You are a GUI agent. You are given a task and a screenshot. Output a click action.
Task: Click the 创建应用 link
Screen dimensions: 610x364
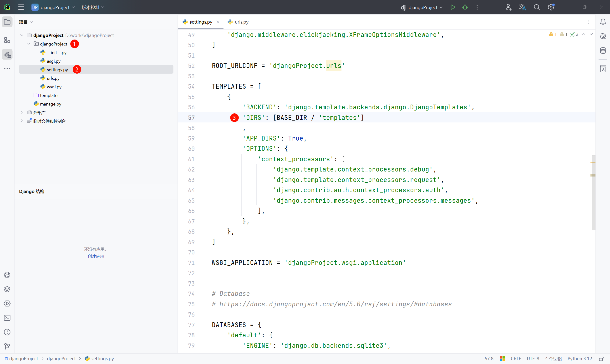click(x=96, y=256)
